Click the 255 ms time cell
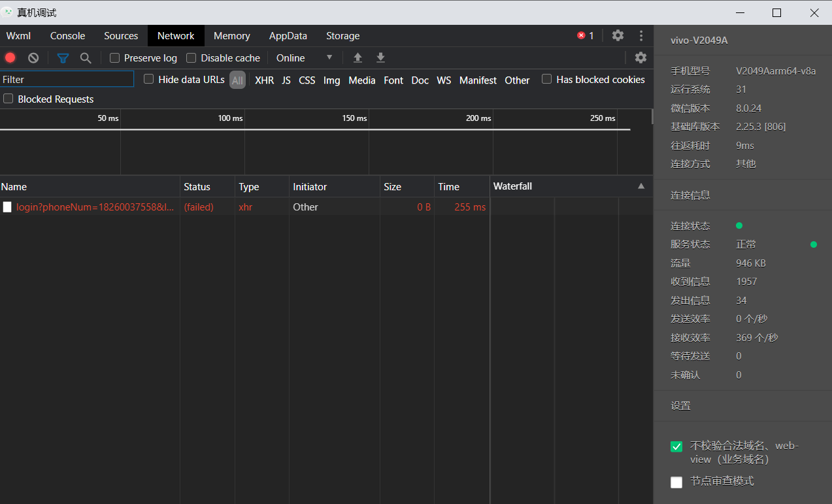 tap(470, 207)
